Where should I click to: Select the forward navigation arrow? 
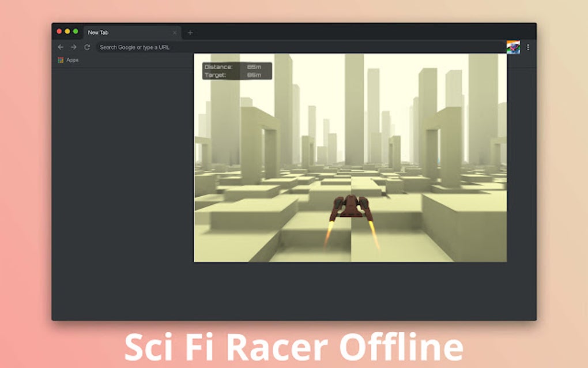click(73, 47)
